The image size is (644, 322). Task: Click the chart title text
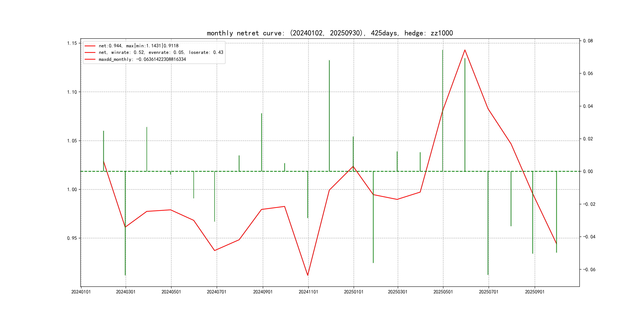pyautogui.click(x=330, y=33)
